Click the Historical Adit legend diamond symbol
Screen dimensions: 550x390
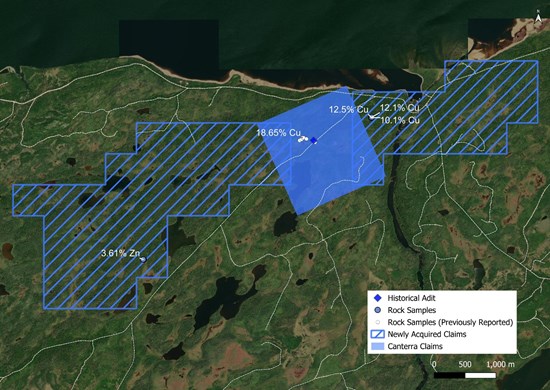click(377, 298)
